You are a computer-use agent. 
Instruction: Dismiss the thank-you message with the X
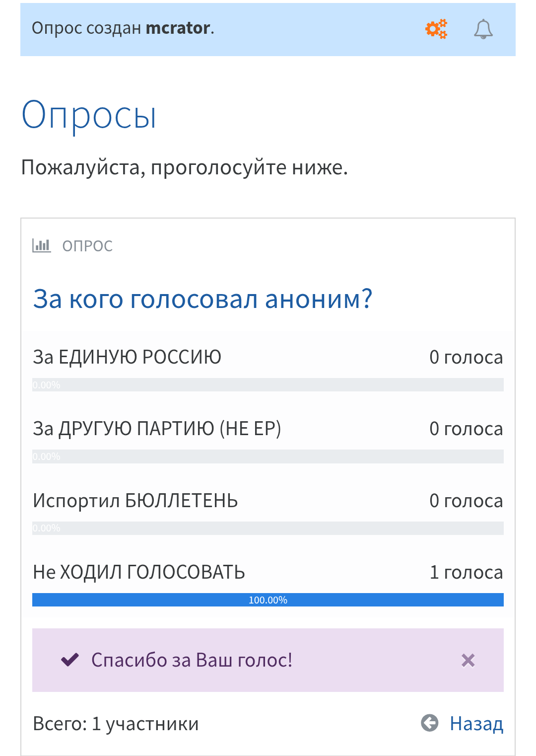pos(468,660)
